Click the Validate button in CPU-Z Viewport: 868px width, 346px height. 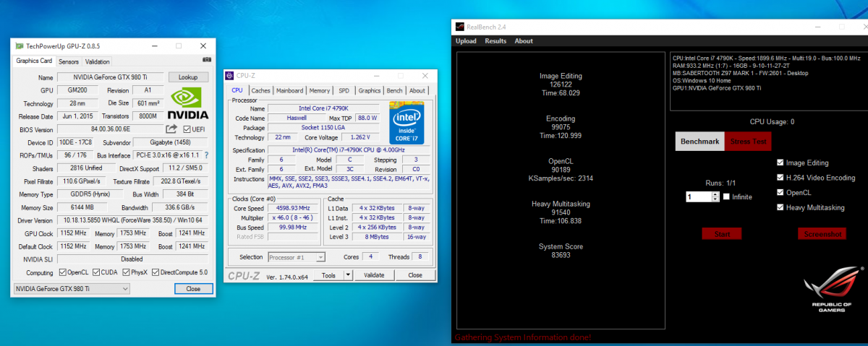pos(374,275)
